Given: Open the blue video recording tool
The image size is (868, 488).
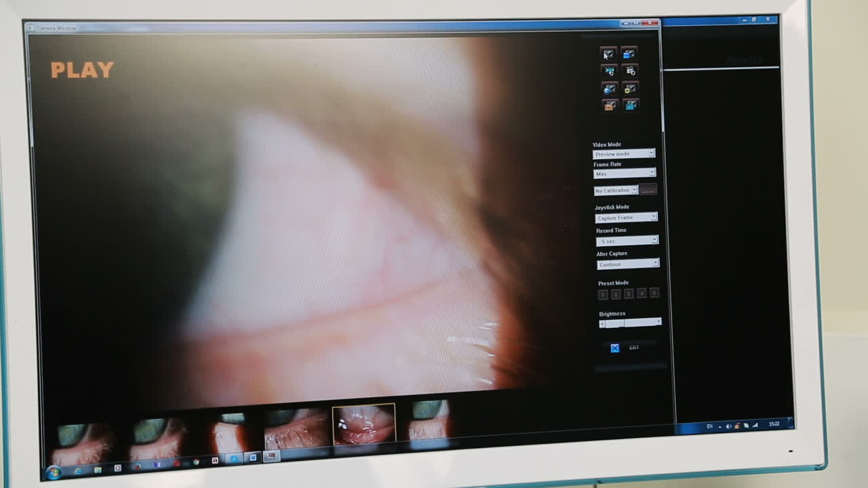Looking at the screenshot, I should point(629,54).
